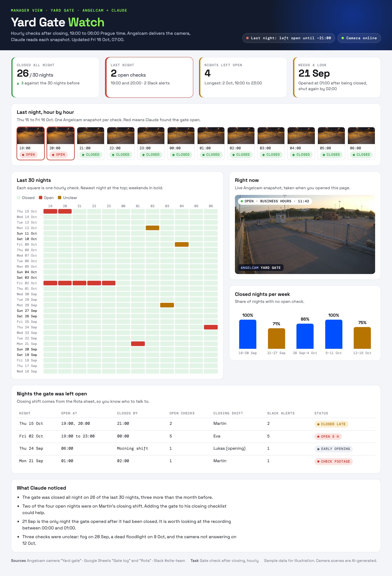This screenshot has height=576, width=392.
Task: Open the Nights Left Open card
Action: (x=243, y=77)
